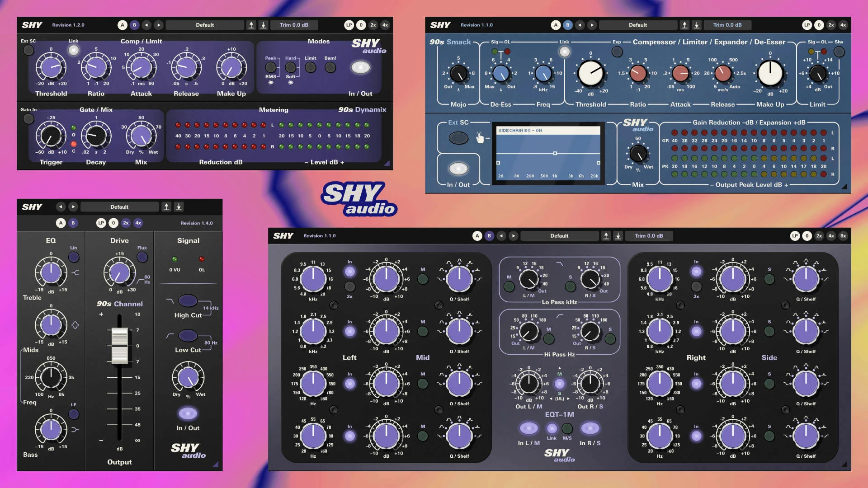This screenshot has height=488, width=868.
Task: Go to next preset in 90s Dynamix
Action: (x=158, y=25)
